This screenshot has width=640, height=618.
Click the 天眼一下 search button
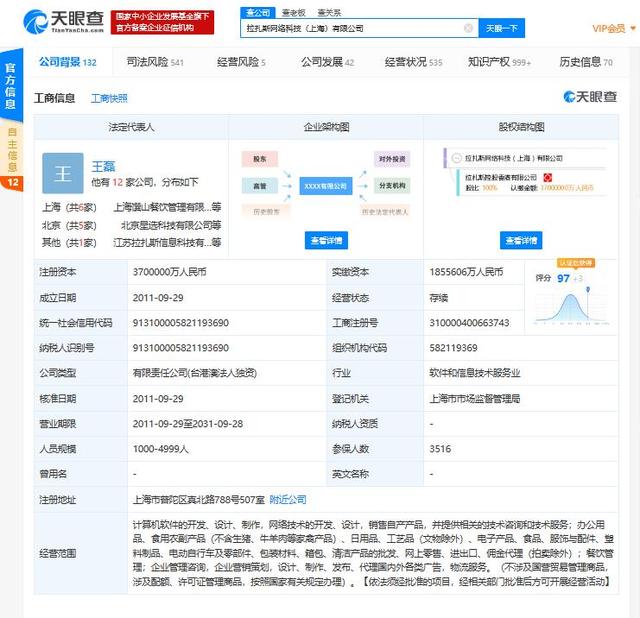point(501,28)
